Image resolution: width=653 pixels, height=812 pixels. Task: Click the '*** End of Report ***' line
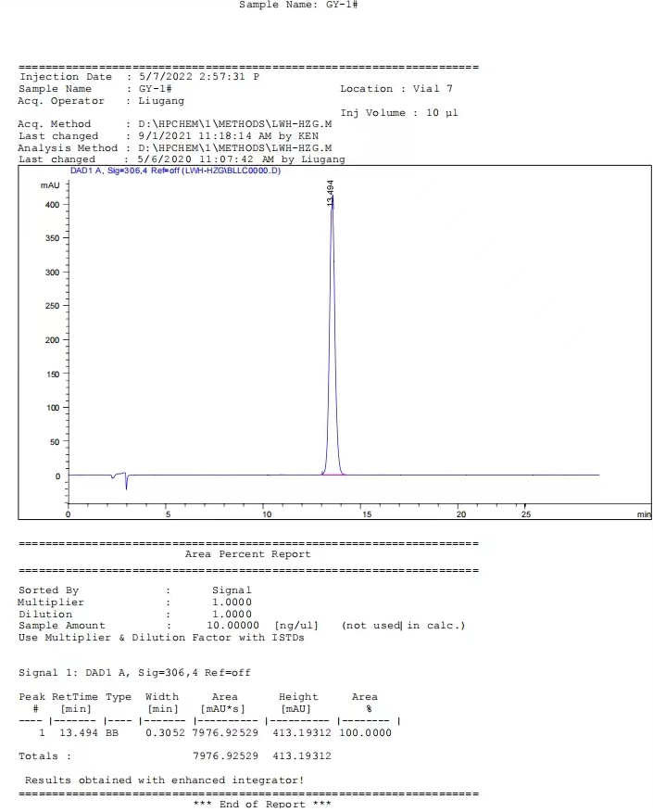(262, 805)
